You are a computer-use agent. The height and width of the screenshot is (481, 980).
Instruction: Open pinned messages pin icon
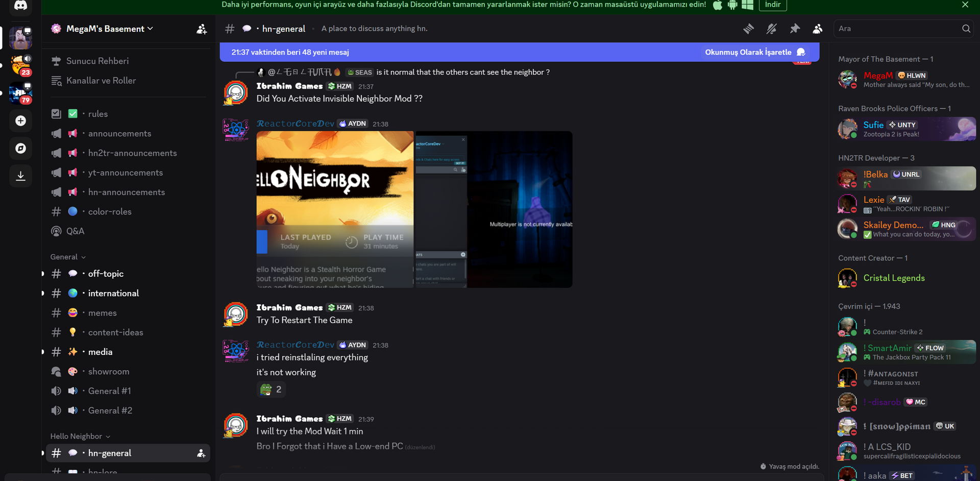click(795, 29)
